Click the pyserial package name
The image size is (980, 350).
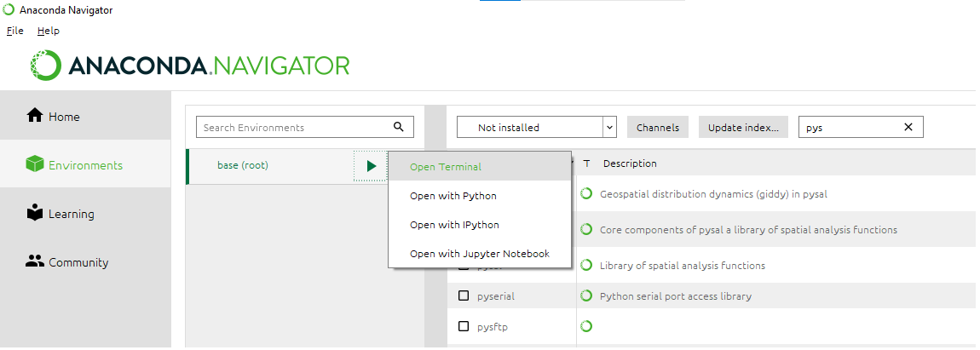(x=496, y=295)
